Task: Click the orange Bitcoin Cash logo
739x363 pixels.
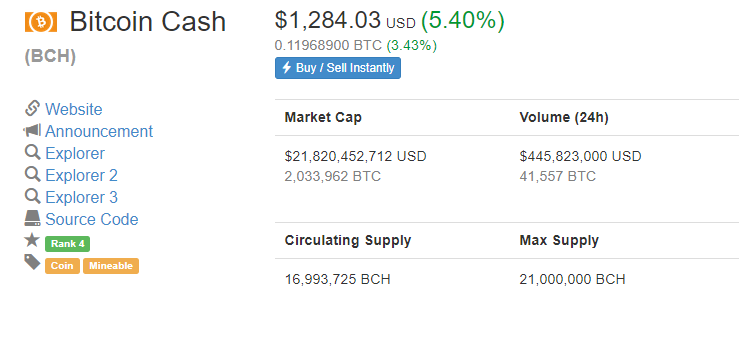Action: (x=41, y=22)
